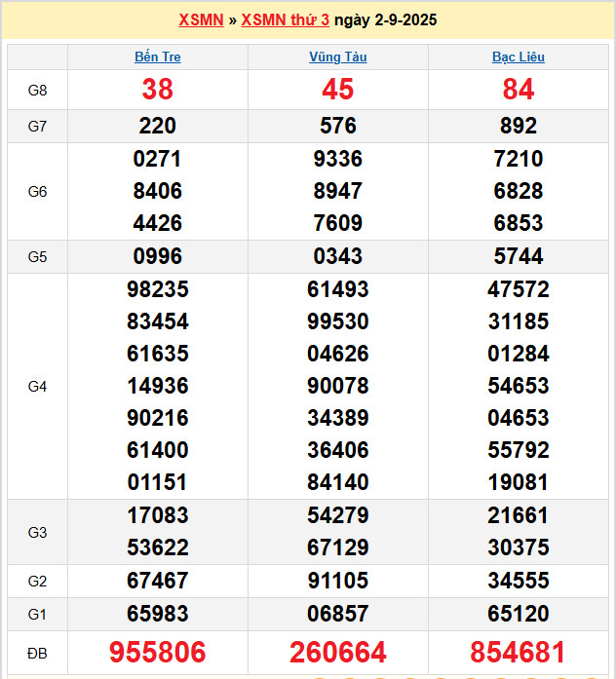The height and width of the screenshot is (679, 616).
Task: Select special prize 854681 for Bạc Liêu
Action: tap(519, 652)
